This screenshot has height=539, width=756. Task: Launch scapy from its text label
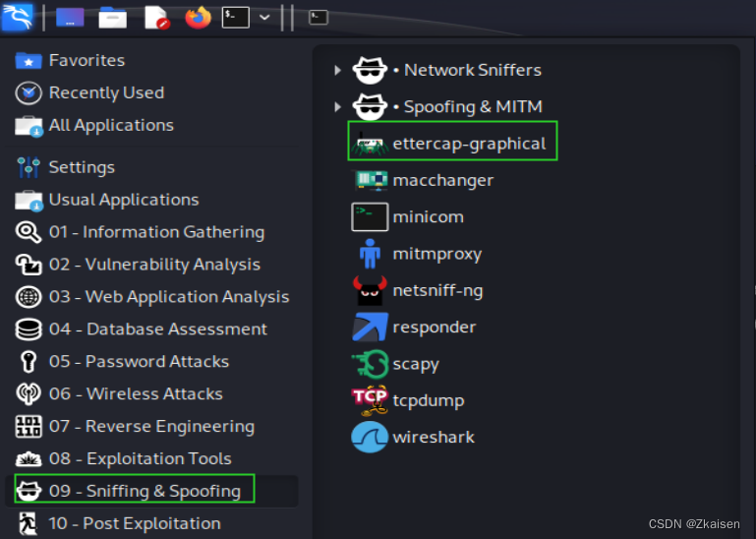point(416,364)
